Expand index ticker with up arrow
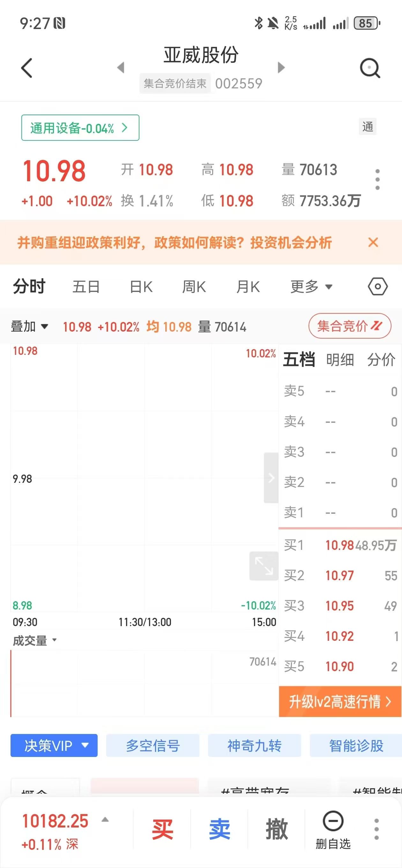Viewport: 402px width, 868px height. (x=105, y=819)
